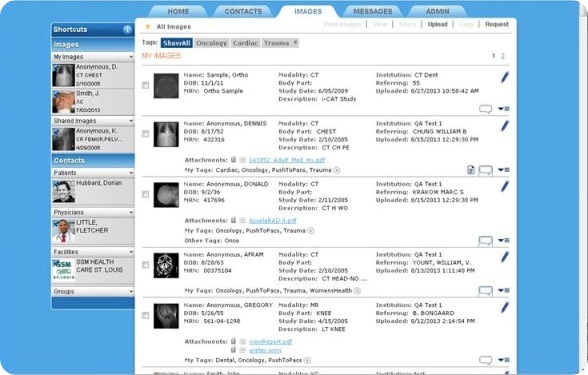Image resolution: width=588 pixels, height=375 pixels.
Task: Open Hubbard, Dorian contact photo
Action: (x=64, y=192)
